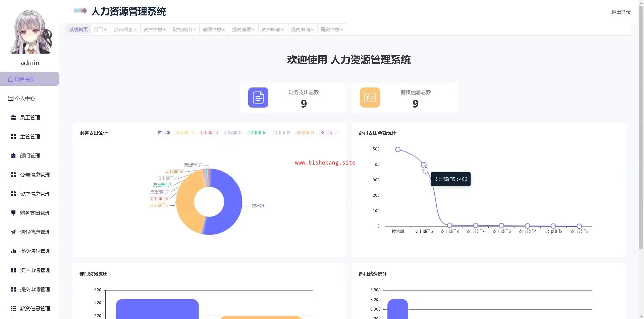
Task: Click the grid icon for 公告信息管理
Action: coord(13,175)
